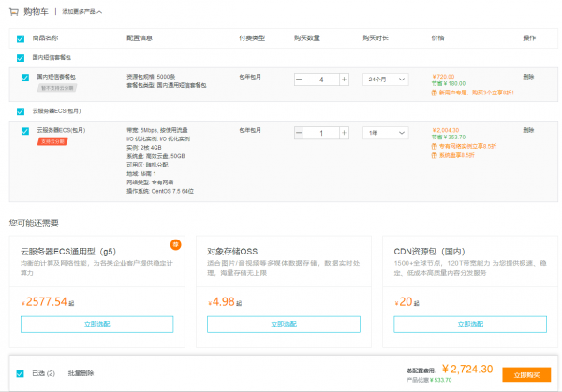Click the gift icon by 专有网络实例立享8.5折

(434, 146)
